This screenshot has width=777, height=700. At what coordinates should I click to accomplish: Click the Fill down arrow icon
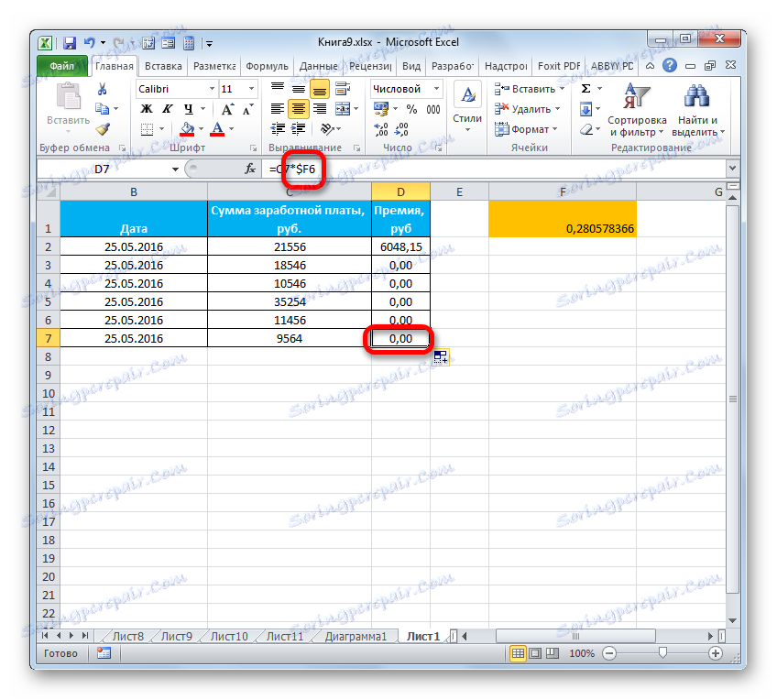(585, 108)
